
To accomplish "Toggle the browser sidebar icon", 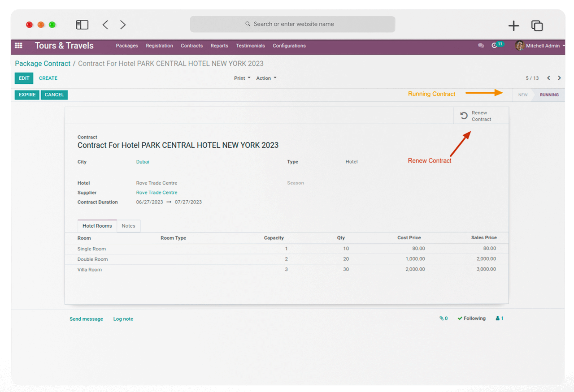I will coord(82,25).
